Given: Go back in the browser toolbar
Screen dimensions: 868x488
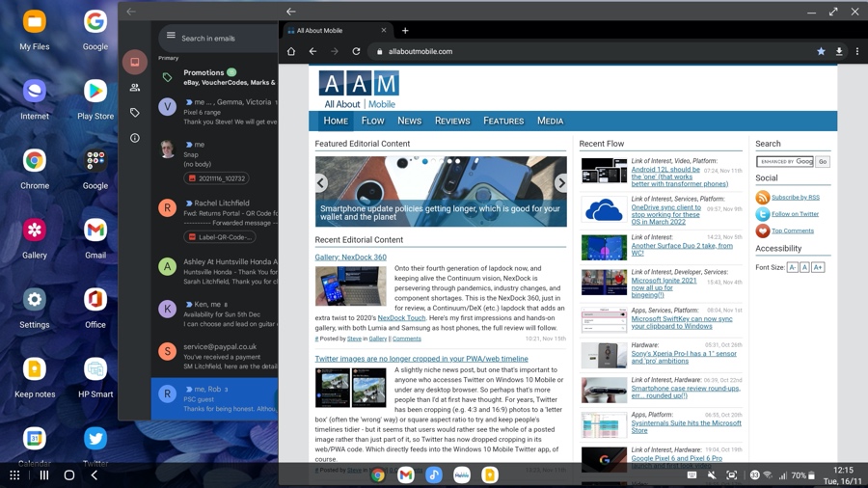Looking at the screenshot, I should pos(312,51).
